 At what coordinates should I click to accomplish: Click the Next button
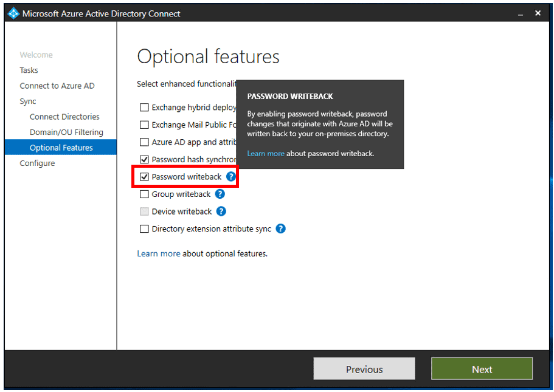coord(482,369)
